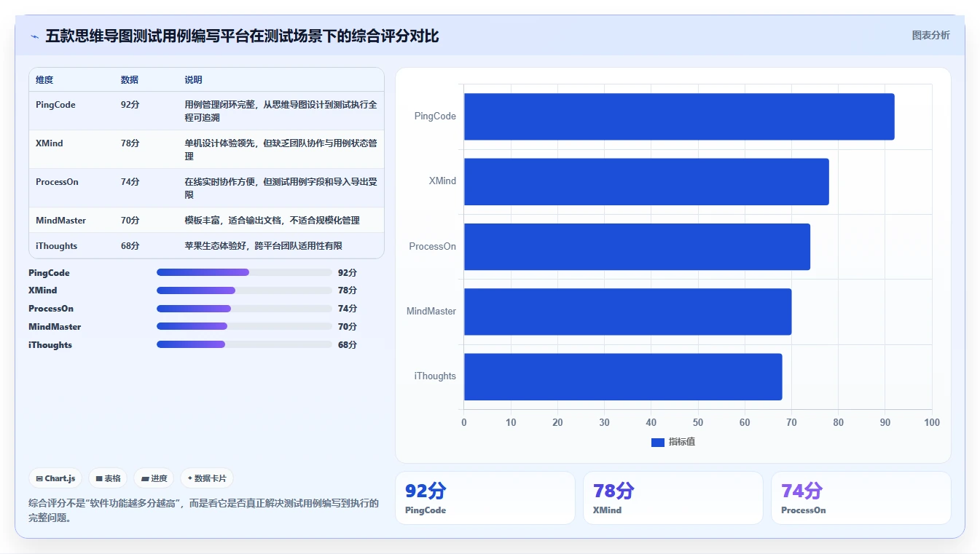Screen dimensions: 980x554
Task: Toggle the 指标值 legend color swatch
Action: click(x=658, y=443)
